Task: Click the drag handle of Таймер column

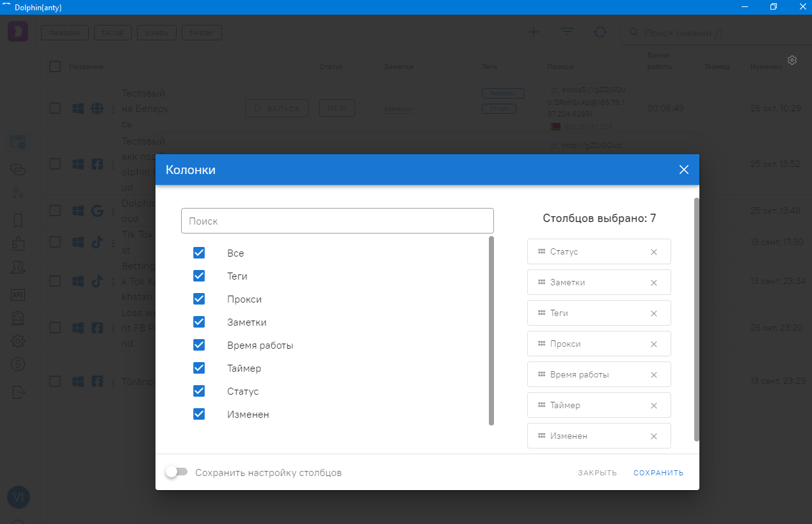Action: tap(541, 405)
